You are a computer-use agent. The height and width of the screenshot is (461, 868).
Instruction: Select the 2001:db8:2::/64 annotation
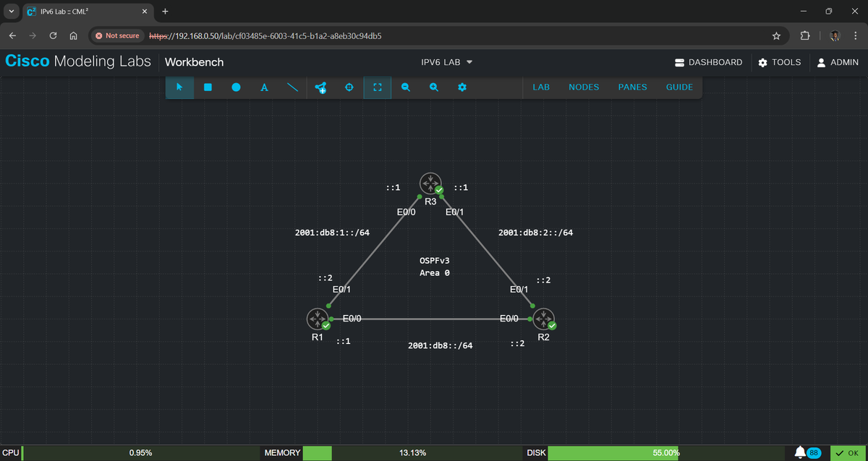pos(536,233)
